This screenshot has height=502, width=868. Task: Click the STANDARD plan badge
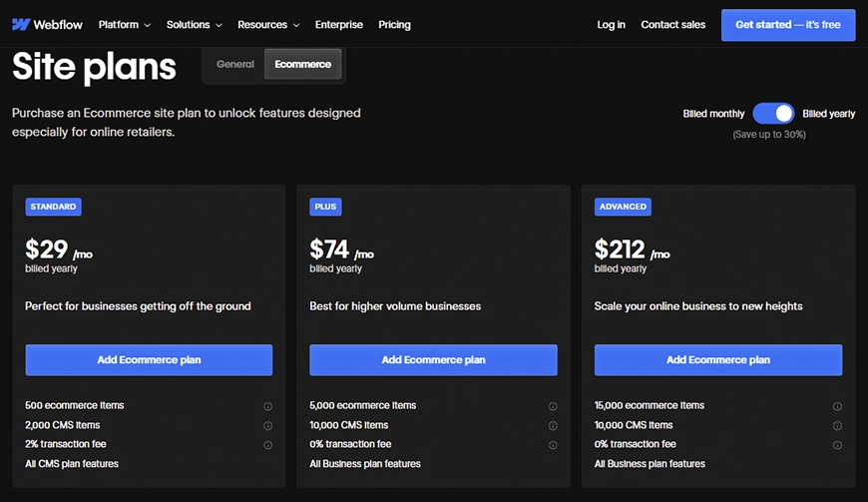(x=53, y=207)
